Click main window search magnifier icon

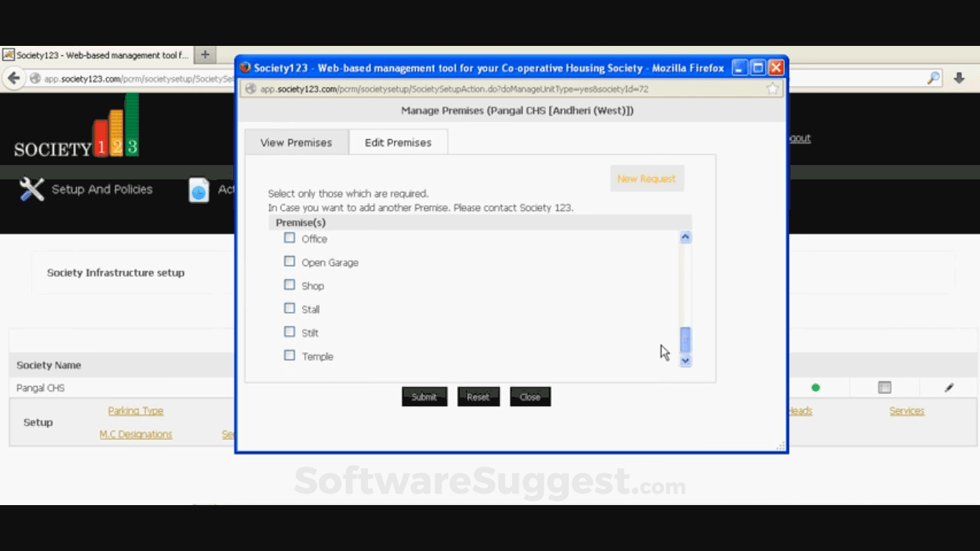tap(933, 78)
